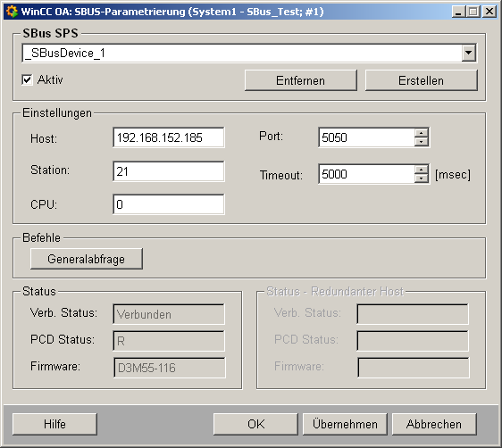Screen dimensions: 502x448
Task: Click the Erstellen button
Action: pos(422,80)
